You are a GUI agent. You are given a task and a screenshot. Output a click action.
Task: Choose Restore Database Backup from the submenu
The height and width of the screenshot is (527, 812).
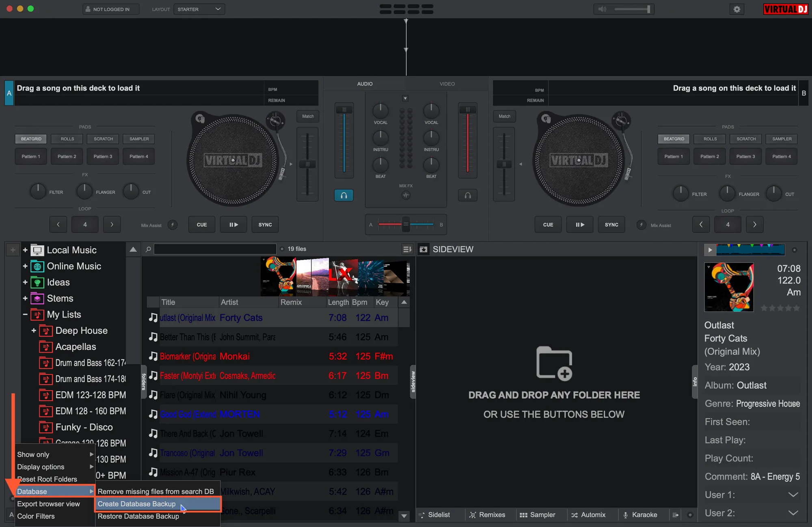tap(138, 516)
